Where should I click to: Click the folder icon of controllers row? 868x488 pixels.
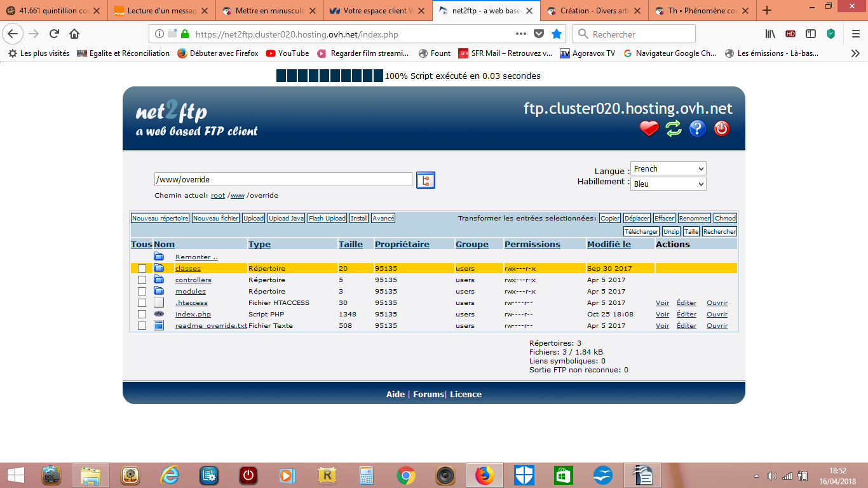[159, 280]
